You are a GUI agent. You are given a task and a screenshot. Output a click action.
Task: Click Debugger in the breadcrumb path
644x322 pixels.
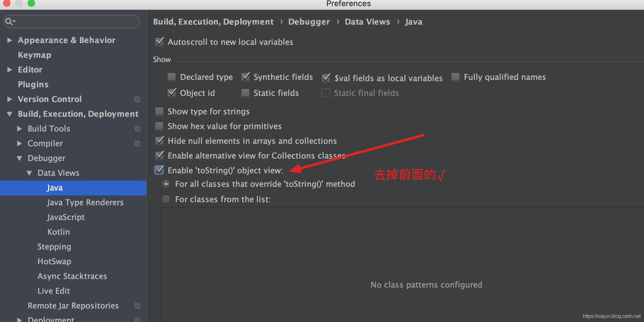point(309,22)
